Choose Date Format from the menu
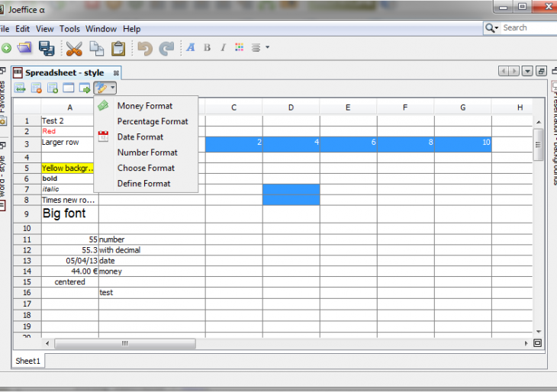The image size is (557, 392). [140, 137]
